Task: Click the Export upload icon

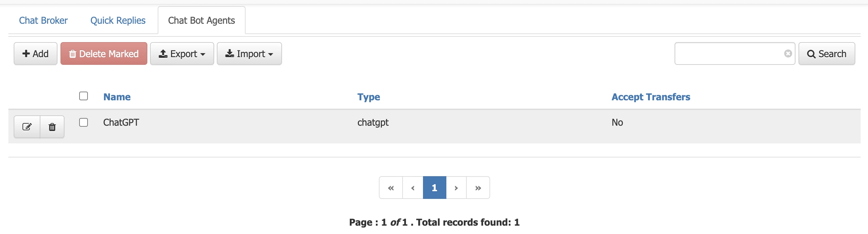Action: (x=163, y=53)
